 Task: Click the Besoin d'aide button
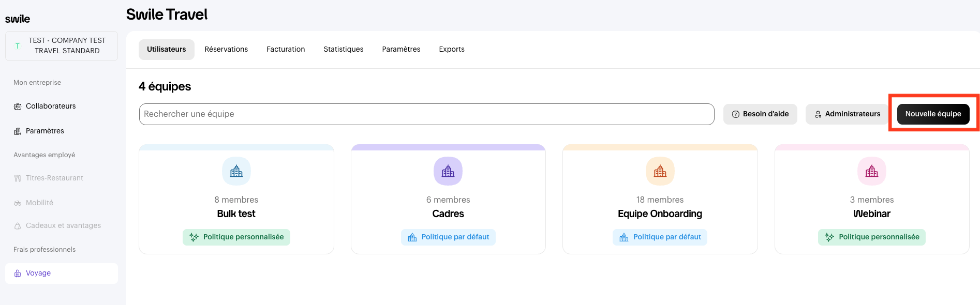[x=760, y=114]
